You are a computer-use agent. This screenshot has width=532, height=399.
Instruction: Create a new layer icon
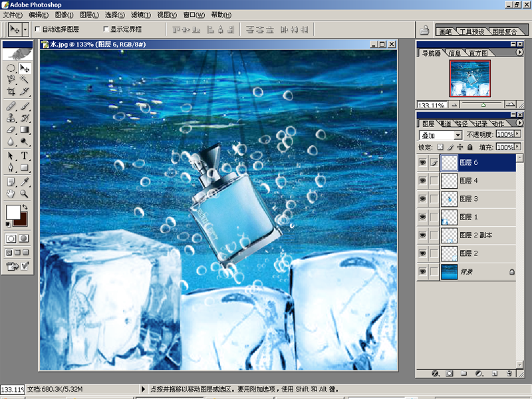(495, 374)
